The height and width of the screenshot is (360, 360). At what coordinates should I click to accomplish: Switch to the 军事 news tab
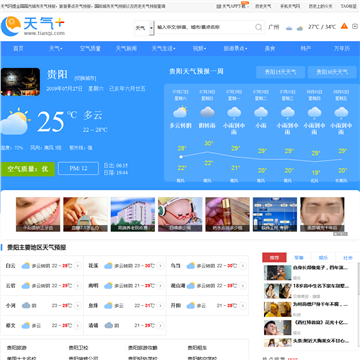299,258
